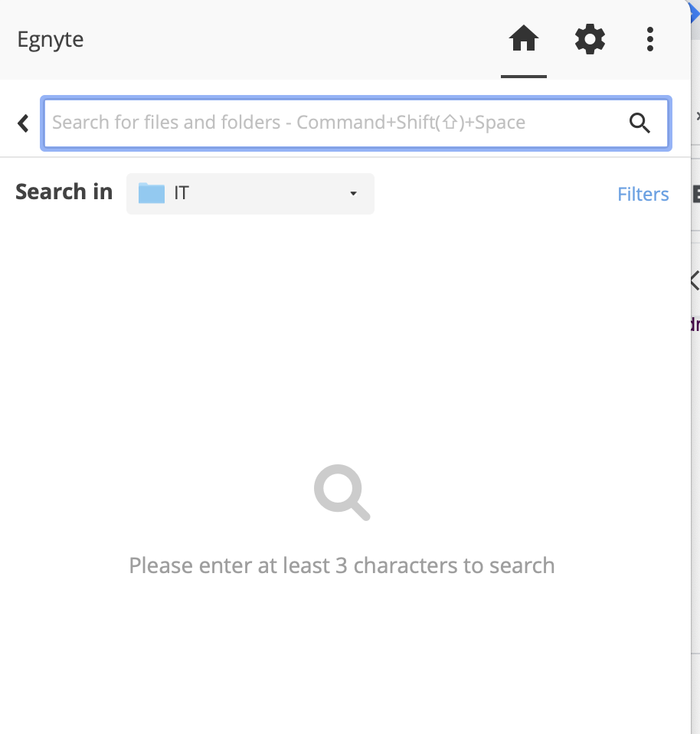
Task: Open the three-dot more options menu
Action: pyautogui.click(x=649, y=39)
